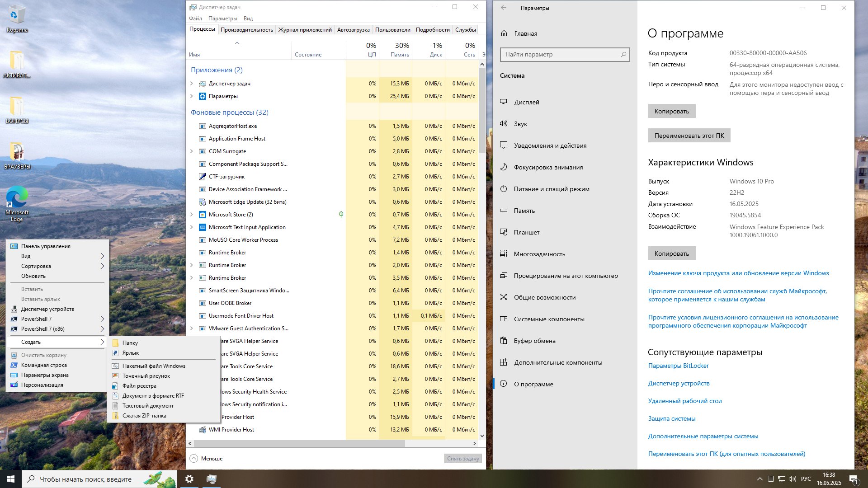Expand the Параметры process row

[192, 96]
